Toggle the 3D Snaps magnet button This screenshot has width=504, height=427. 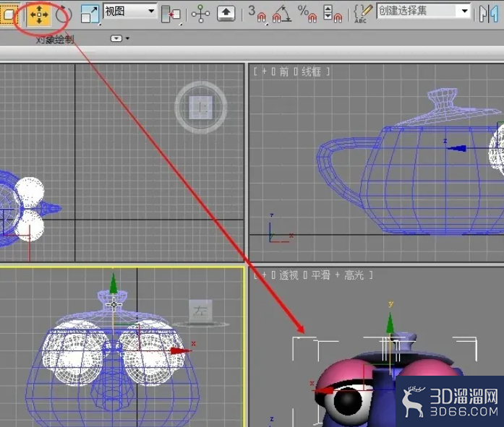(x=257, y=14)
